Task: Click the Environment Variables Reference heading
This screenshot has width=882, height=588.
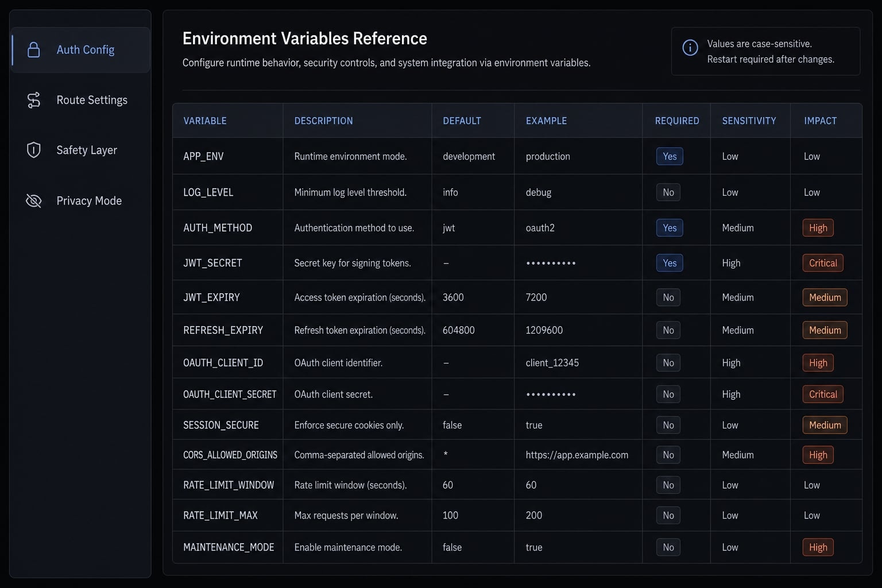Action: pos(305,38)
